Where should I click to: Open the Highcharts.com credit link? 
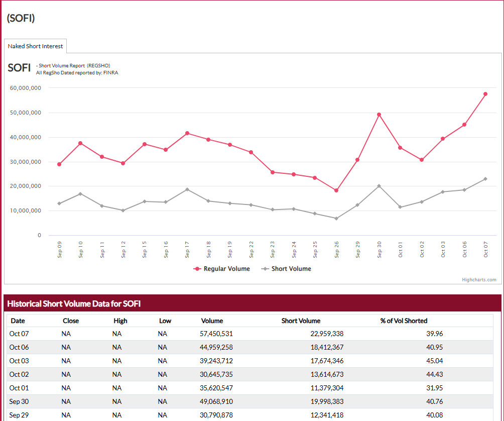click(479, 280)
